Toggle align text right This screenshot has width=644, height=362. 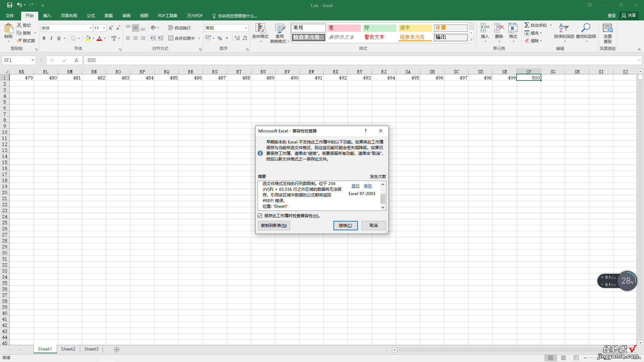[143, 38]
